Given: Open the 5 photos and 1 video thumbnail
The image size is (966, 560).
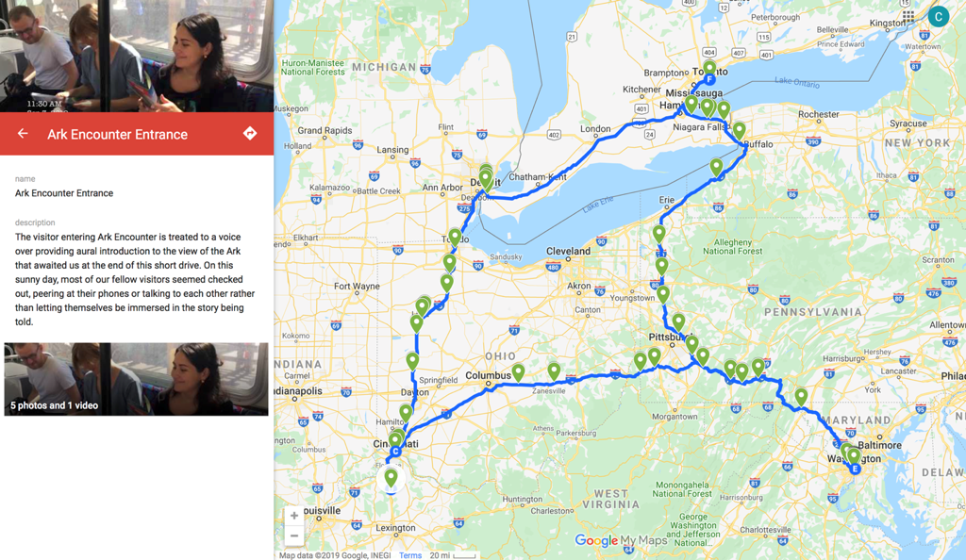Looking at the screenshot, I should (x=136, y=379).
